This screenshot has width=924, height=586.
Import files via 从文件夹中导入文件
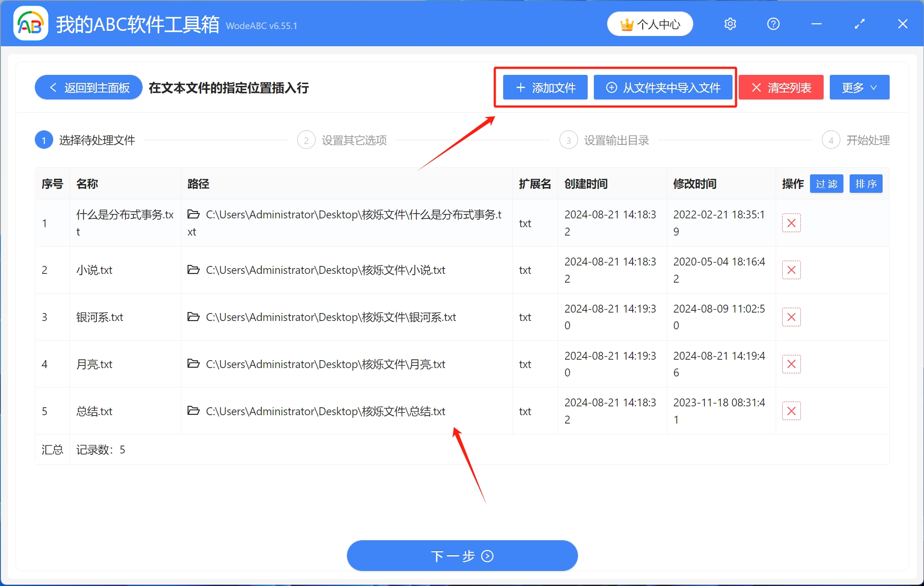point(663,87)
